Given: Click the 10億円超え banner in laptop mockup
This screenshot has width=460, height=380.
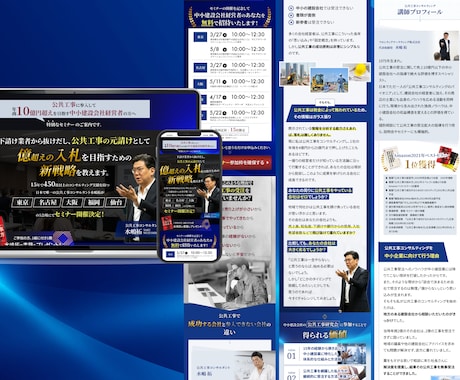Looking at the screenshot, I should (x=75, y=109).
